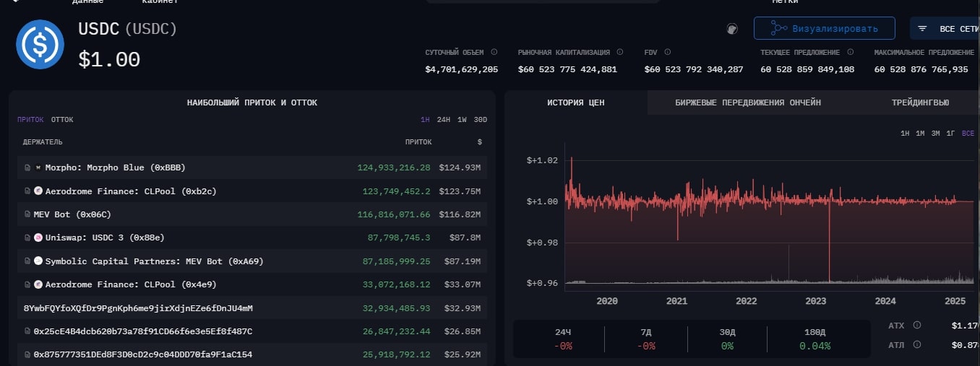Set price chart range to 3M
This screenshot has height=366, width=980.
(935, 134)
